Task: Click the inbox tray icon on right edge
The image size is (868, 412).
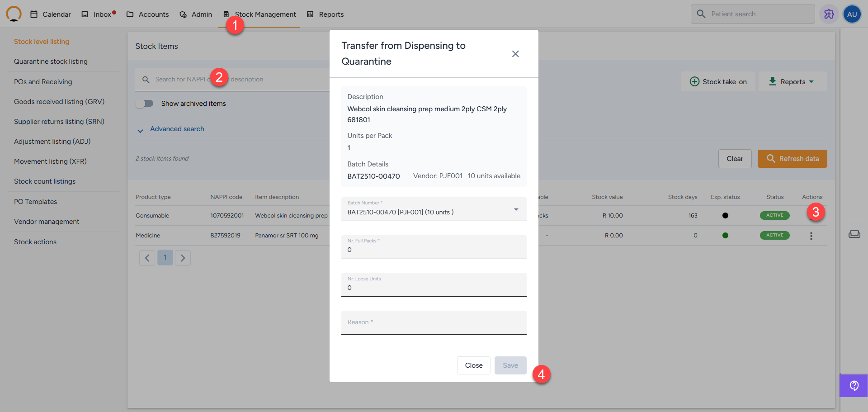Action: coord(854,234)
